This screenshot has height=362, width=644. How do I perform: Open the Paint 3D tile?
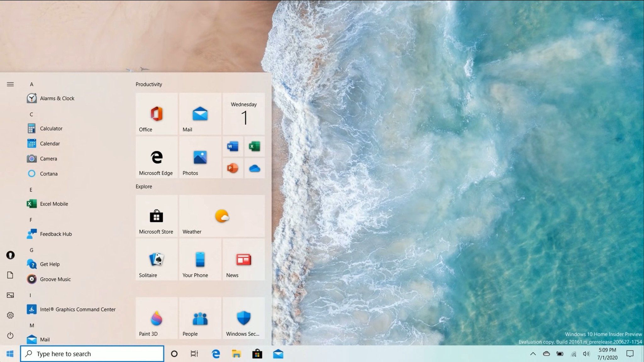point(156,318)
